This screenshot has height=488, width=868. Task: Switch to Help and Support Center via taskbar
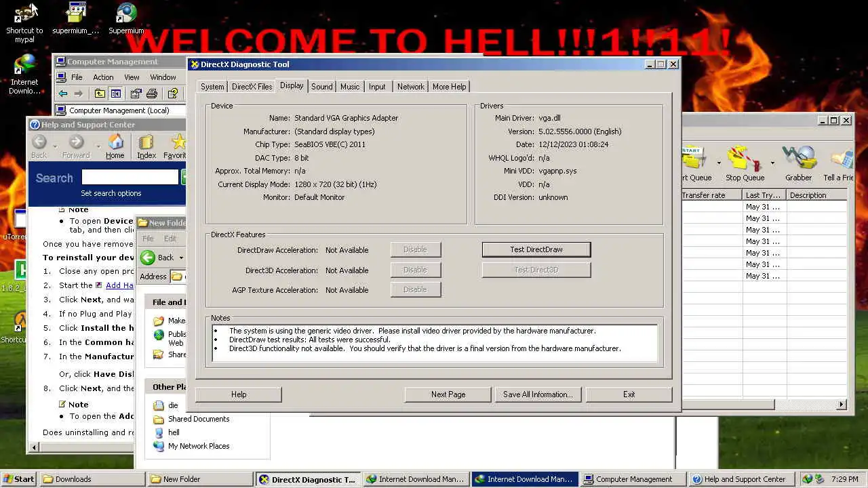(x=741, y=479)
